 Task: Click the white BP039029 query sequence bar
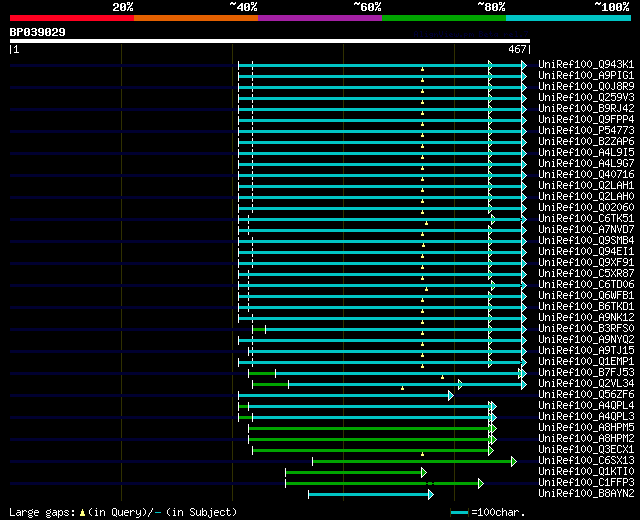pyautogui.click(x=270, y=41)
